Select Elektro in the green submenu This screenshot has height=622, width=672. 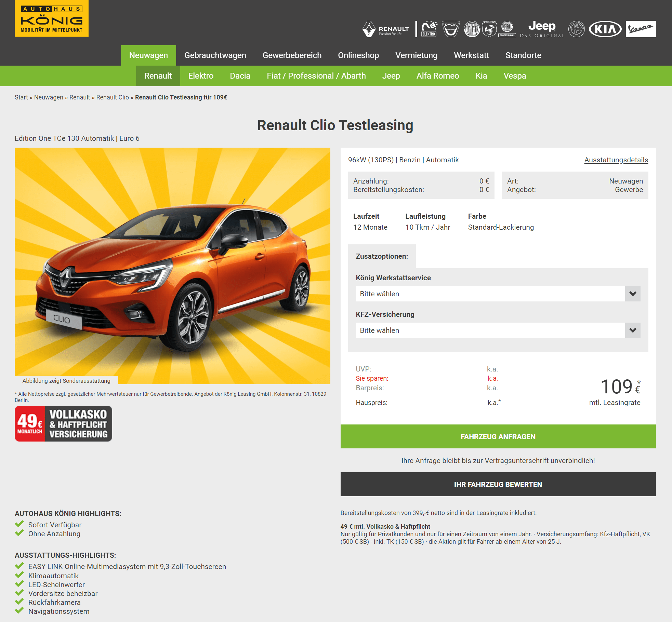(x=201, y=76)
